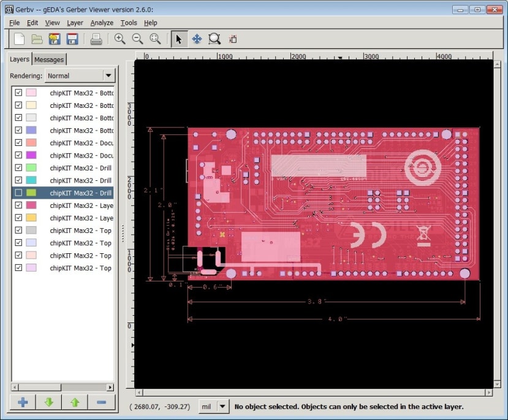Click canvas vertical scrollbar down arrow
The height and width of the screenshot is (420, 508).
[498, 384]
